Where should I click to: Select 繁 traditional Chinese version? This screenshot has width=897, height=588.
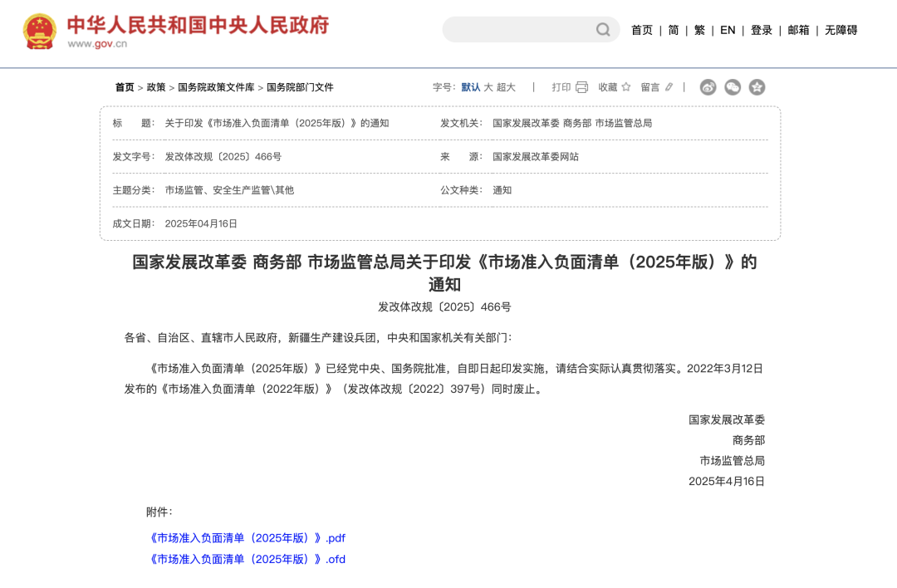[x=699, y=29]
